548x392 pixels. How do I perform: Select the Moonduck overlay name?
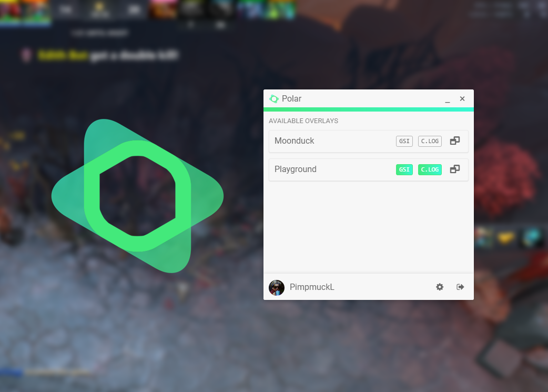click(x=295, y=140)
